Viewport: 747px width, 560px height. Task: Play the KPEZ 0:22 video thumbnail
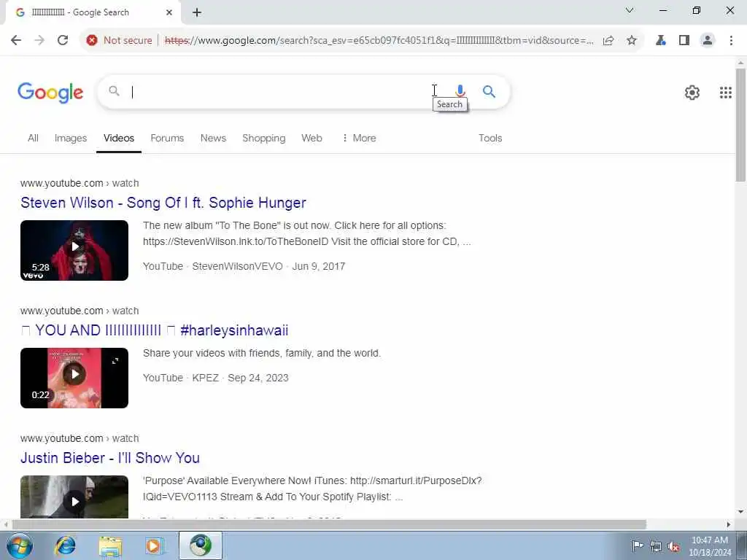[74, 378]
